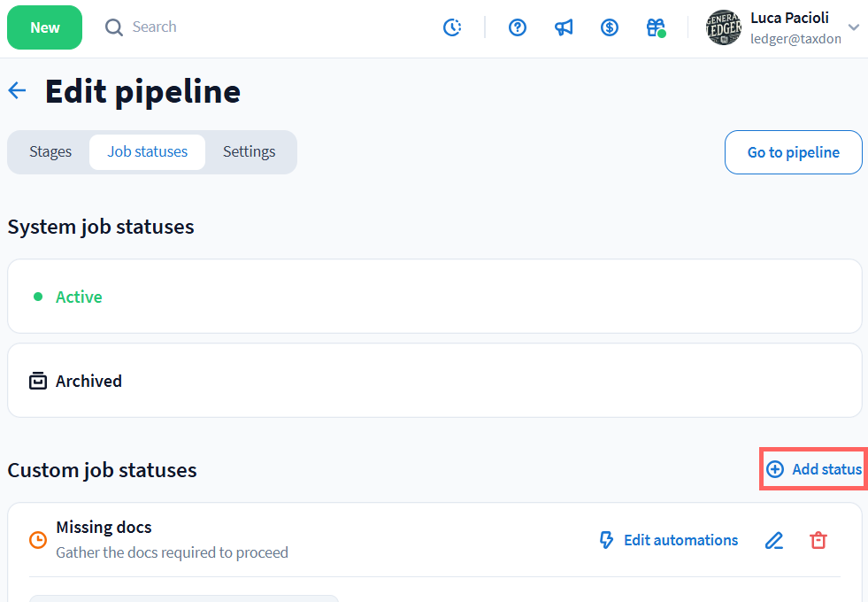Click the Luca Pacioli profile avatar
868x602 pixels.
pyautogui.click(x=723, y=27)
